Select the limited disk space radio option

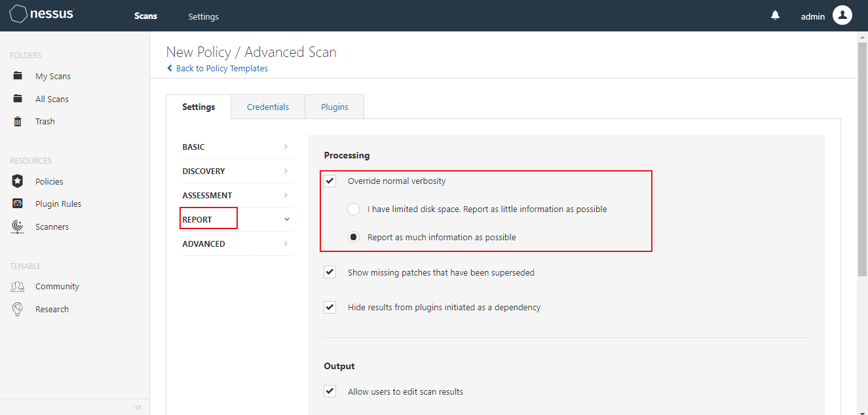(354, 209)
